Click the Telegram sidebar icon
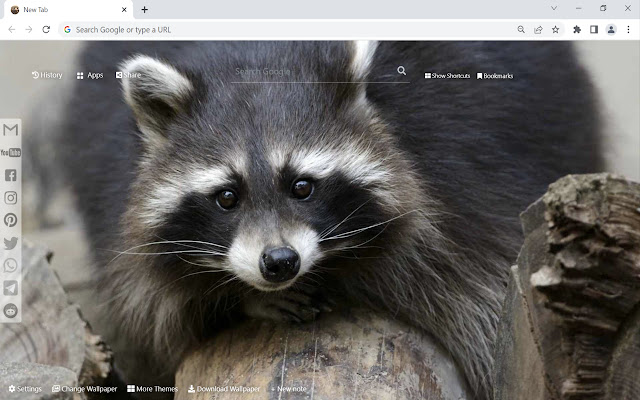This screenshot has width=640, height=400. (10, 288)
